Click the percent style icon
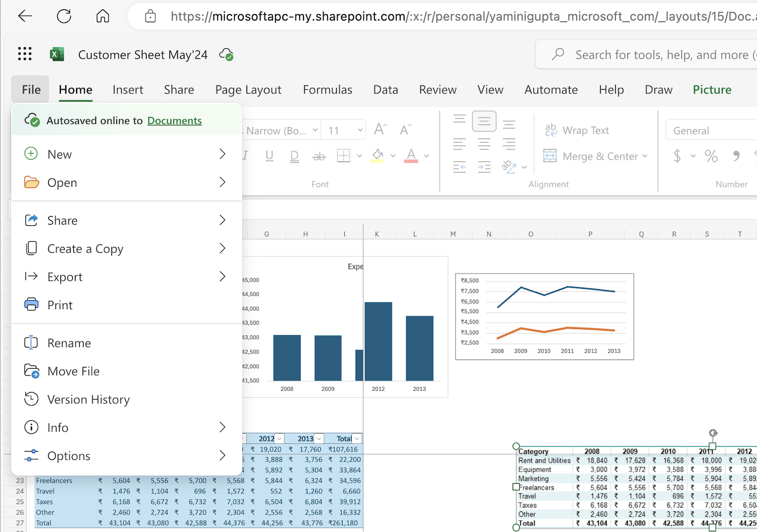The width and height of the screenshot is (757, 532). coord(711,156)
